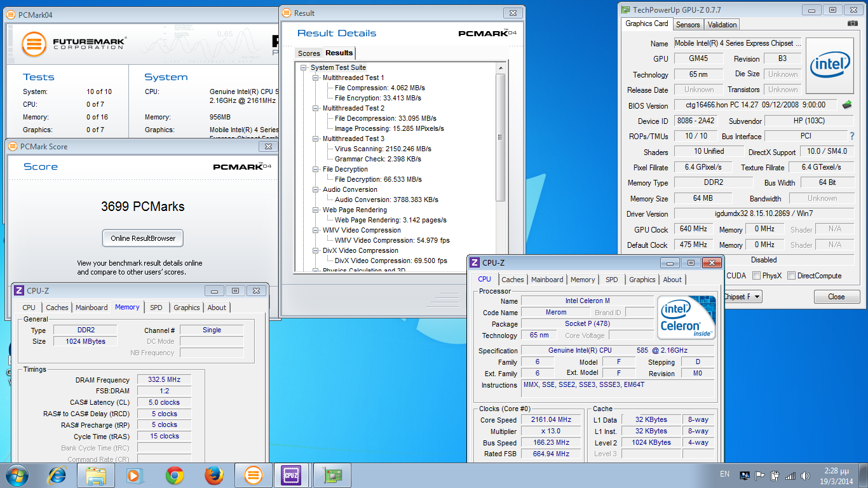Click the Intel logo in GPU-Z

(830, 65)
